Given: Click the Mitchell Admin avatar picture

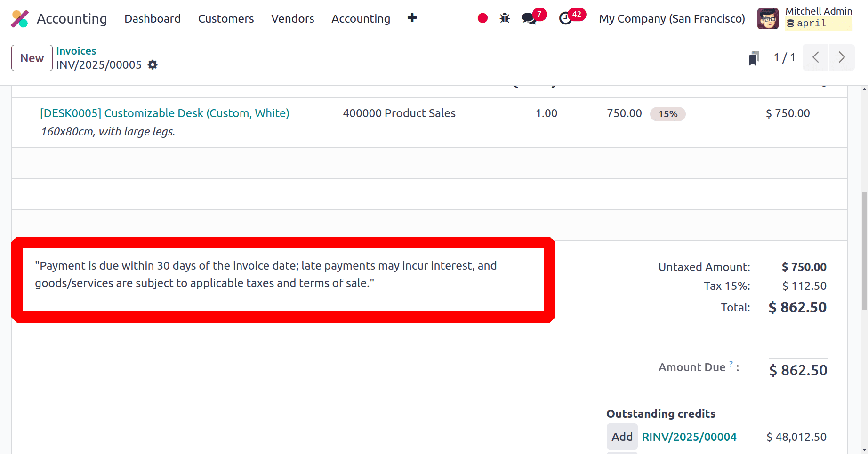Looking at the screenshot, I should click(768, 19).
